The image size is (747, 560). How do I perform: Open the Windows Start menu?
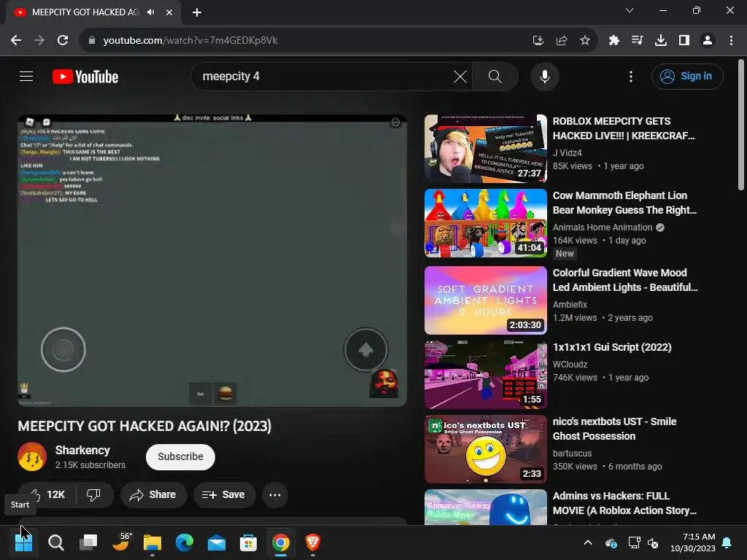(23, 542)
